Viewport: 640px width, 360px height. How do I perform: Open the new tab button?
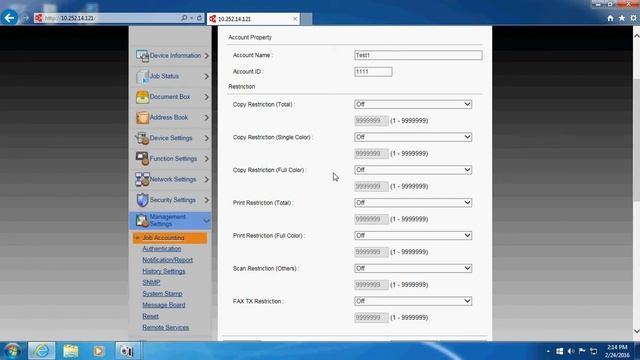pos(307,19)
